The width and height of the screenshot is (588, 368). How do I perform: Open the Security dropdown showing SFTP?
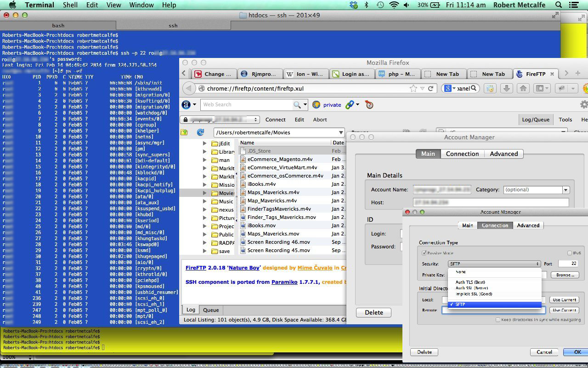coord(494,264)
